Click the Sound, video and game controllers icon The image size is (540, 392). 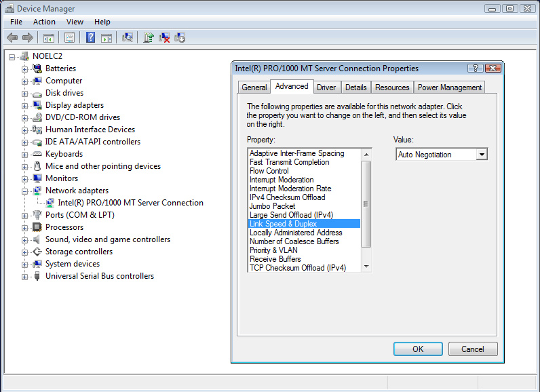pos(37,239)
